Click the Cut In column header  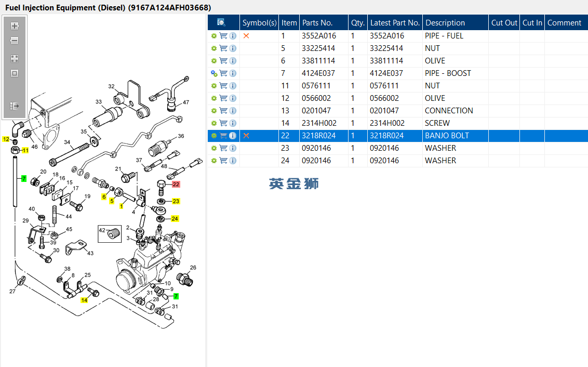532,22
